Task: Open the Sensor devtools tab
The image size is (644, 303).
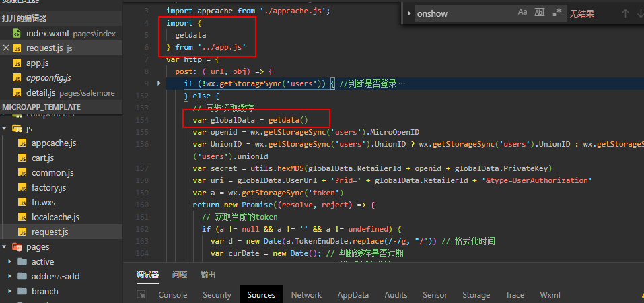Action: [435, 295]
